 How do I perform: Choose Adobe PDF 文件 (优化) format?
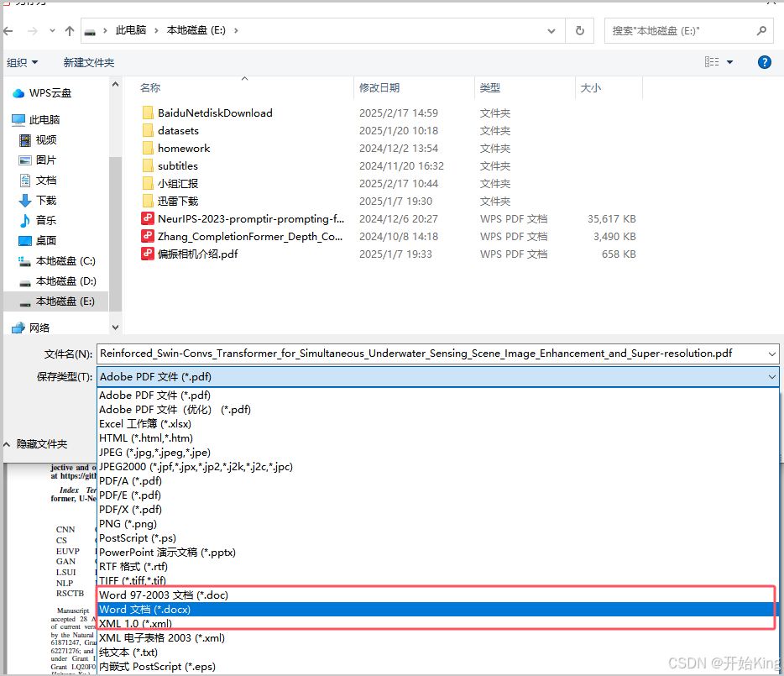tap(437, 410)
